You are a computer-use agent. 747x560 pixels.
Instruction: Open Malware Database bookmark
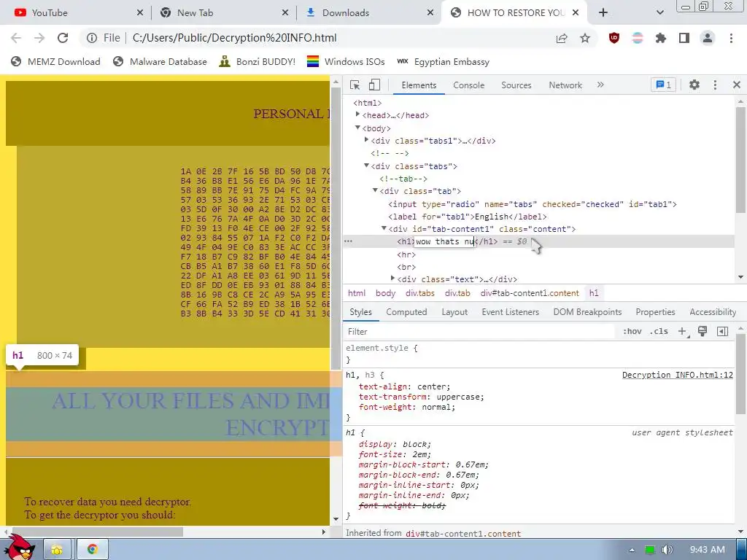click(x=160, y=61)
